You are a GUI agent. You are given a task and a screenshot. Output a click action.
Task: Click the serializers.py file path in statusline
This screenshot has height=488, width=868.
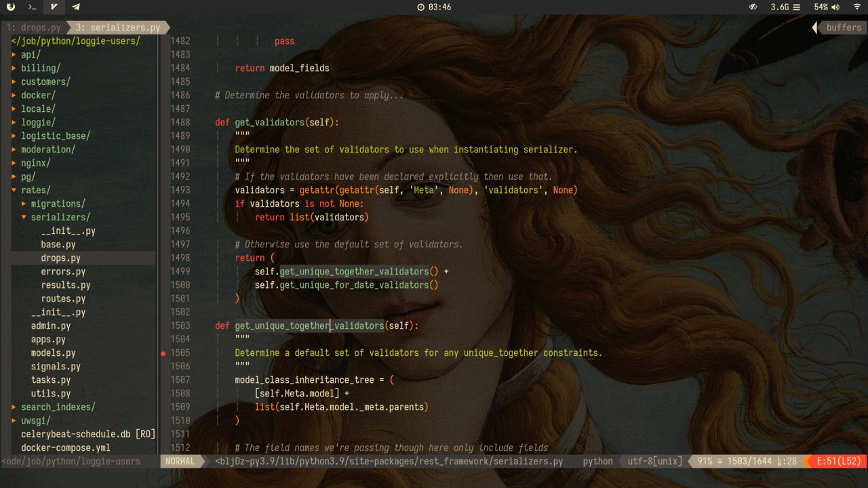[389, 462]
